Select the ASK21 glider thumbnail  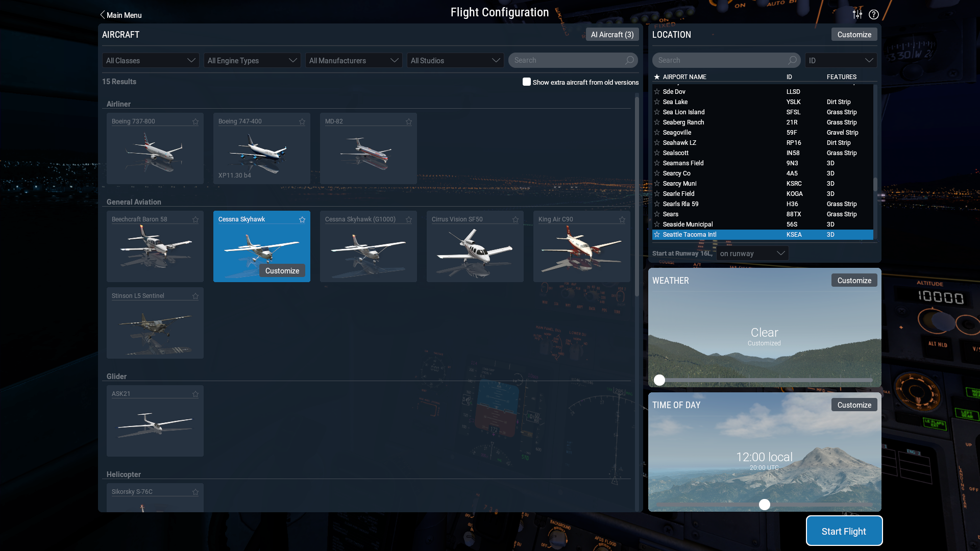pos(155,421)
